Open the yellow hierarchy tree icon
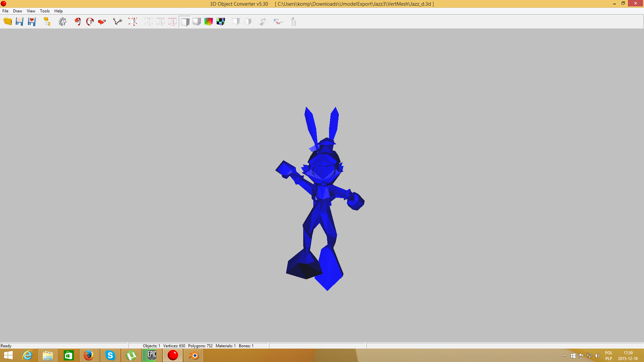The width and height of the screenshot is (644, 362). coord(47,22)
